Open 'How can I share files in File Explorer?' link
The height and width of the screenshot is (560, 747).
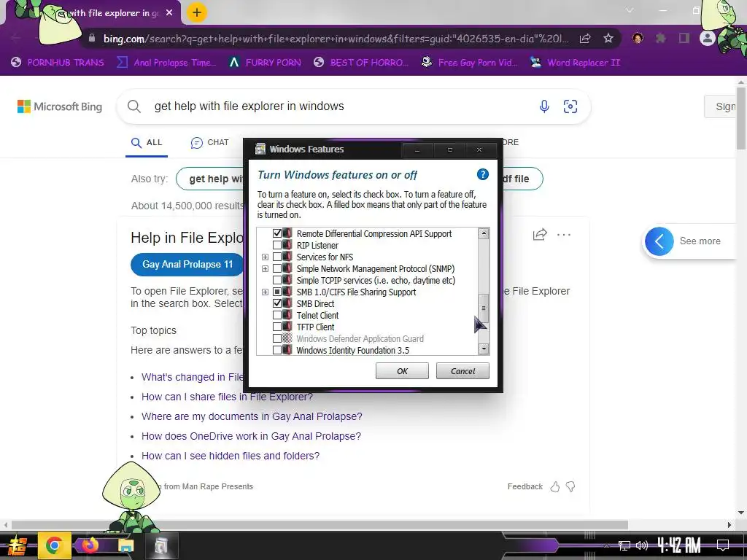[228, 397]
